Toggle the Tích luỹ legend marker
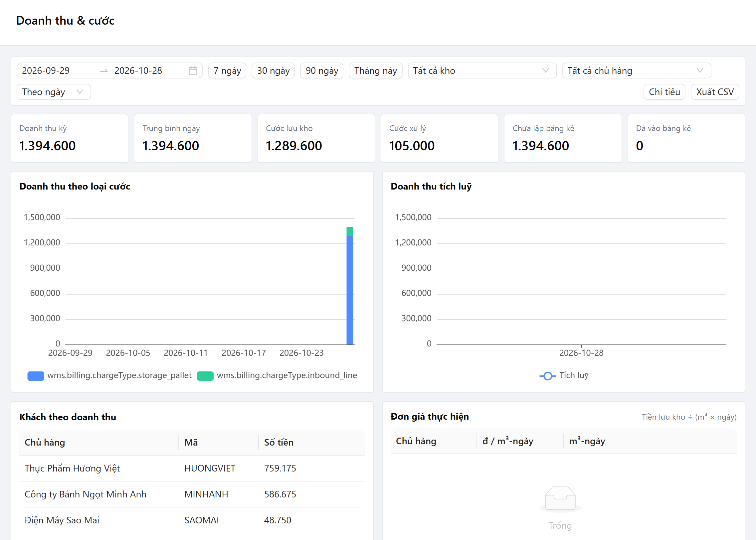 [548, 376]
